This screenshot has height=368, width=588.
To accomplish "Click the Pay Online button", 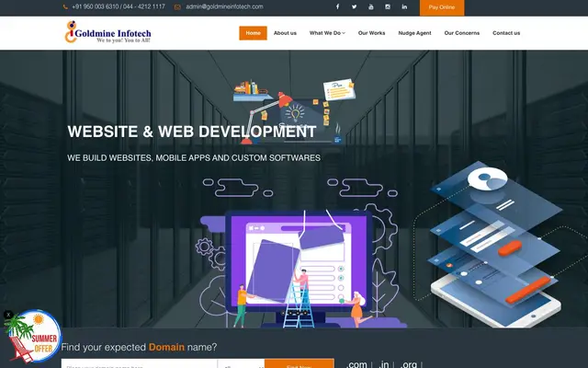I will point(442,7).
